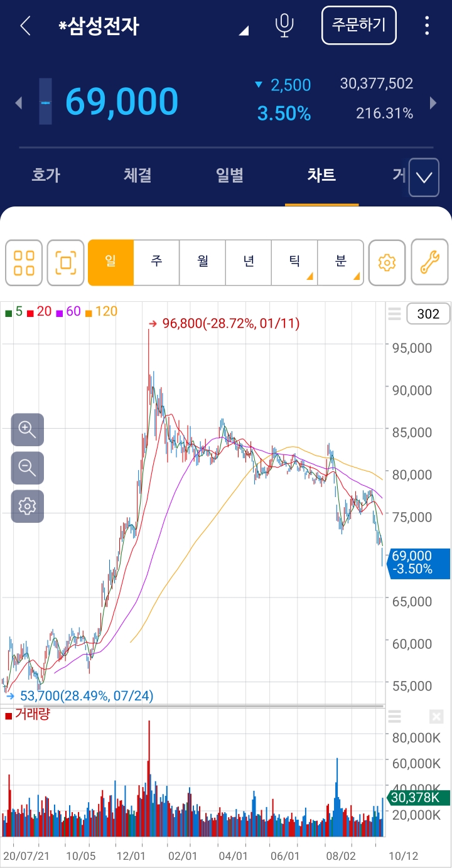The width and height of the screenshot is (452, 868).
Task: Tap the green 30,378K volume tag
Action: click(419, 798)
